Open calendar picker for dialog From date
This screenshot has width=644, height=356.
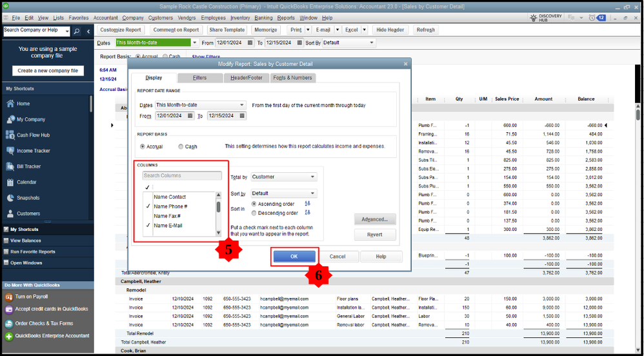[190, 116]
